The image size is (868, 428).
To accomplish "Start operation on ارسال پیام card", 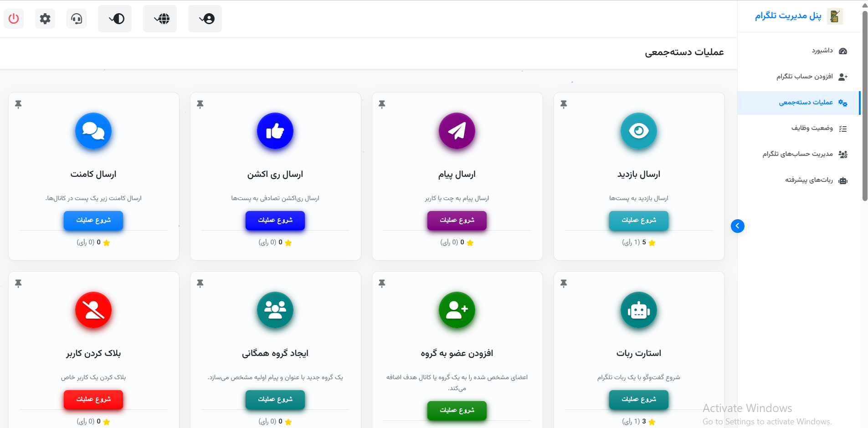I will tap(457, 220).
